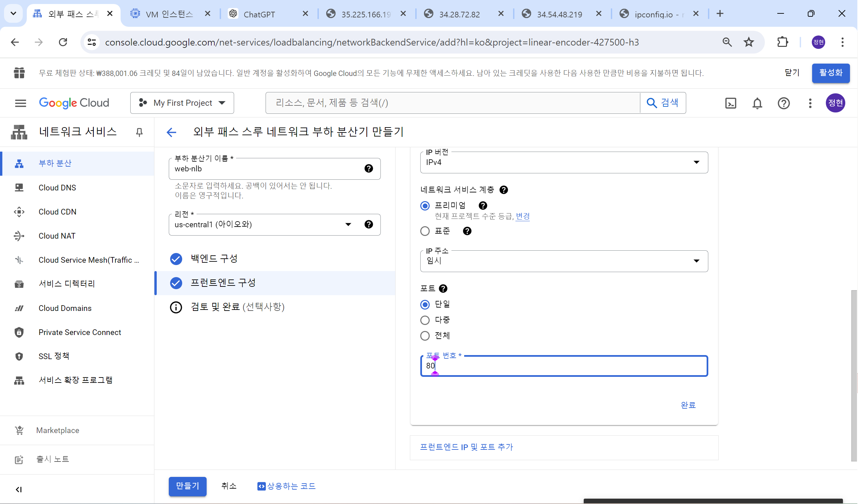Click the back arrow next to page title
858x504 pixels.
(171, 132)
